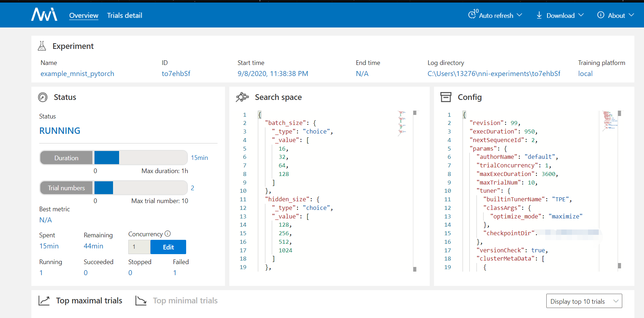
Task: Click the experiment ID to7ehbSf
Action: pyautogui.click(x=176, y=74)
